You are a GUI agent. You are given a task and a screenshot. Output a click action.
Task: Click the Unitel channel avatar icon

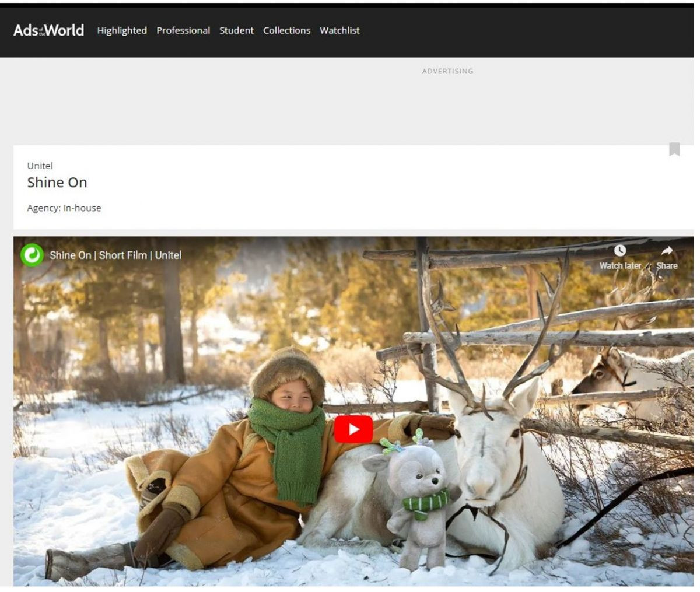pyautogui.click(x=32, y=255)
